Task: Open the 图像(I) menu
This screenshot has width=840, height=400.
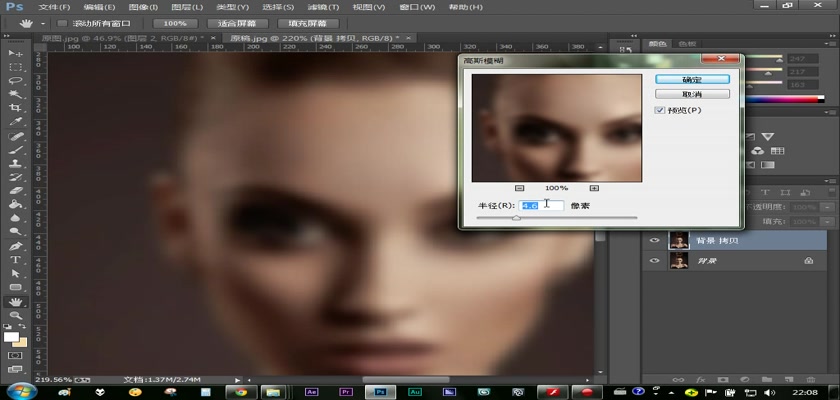Action: click(x=144, y=7)
